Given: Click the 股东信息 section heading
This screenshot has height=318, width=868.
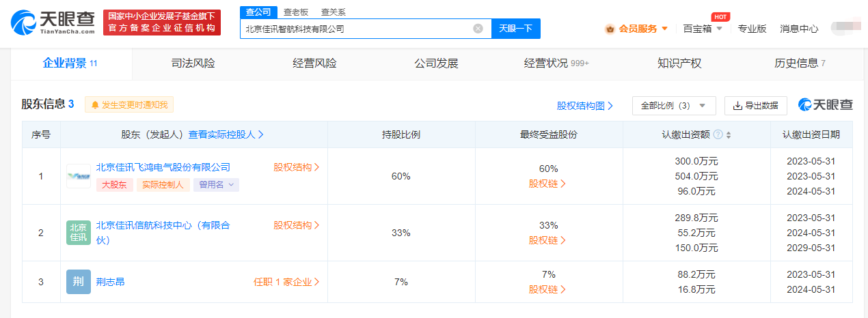Looking at the screenshot, I should tap(43, 104).
